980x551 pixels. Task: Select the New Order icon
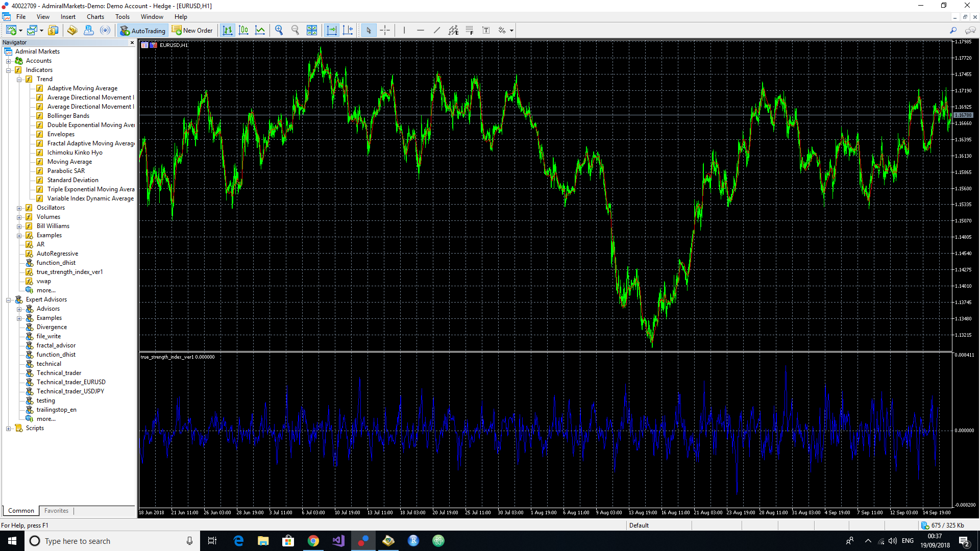coord(192,30)
